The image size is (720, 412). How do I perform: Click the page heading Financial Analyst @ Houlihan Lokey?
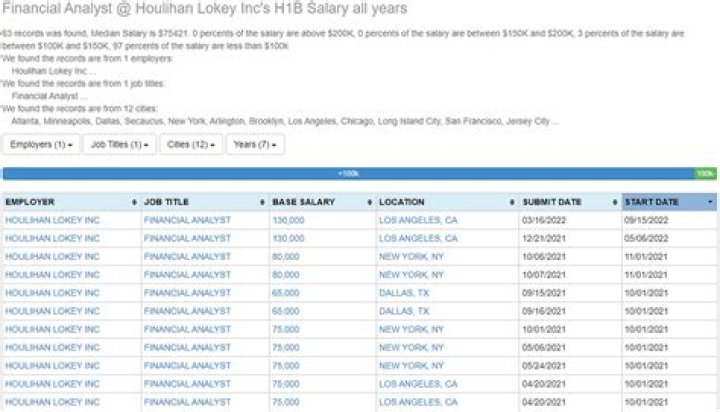point(205,8)
